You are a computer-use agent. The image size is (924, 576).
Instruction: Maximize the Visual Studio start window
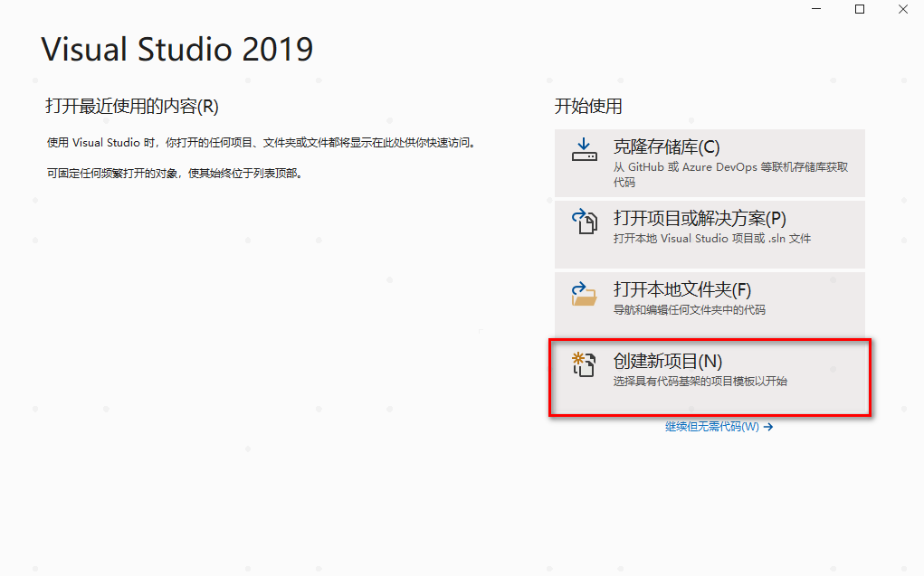tap(860, 9)
